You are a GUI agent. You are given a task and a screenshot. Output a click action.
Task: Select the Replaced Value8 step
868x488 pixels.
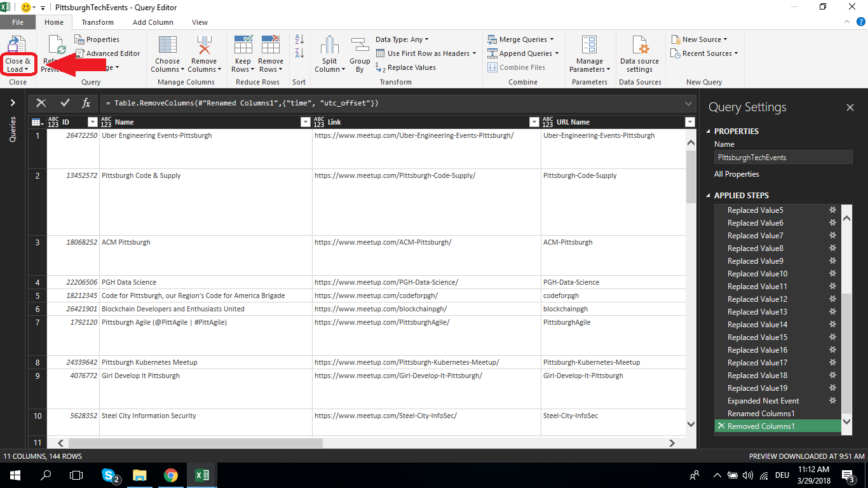[778, 248]
